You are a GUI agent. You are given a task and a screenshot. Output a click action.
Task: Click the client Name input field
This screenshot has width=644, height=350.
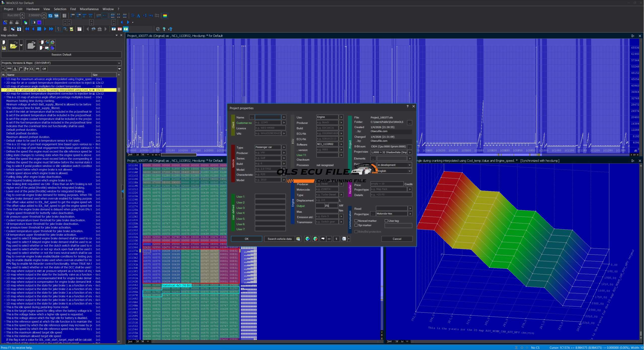268,117
